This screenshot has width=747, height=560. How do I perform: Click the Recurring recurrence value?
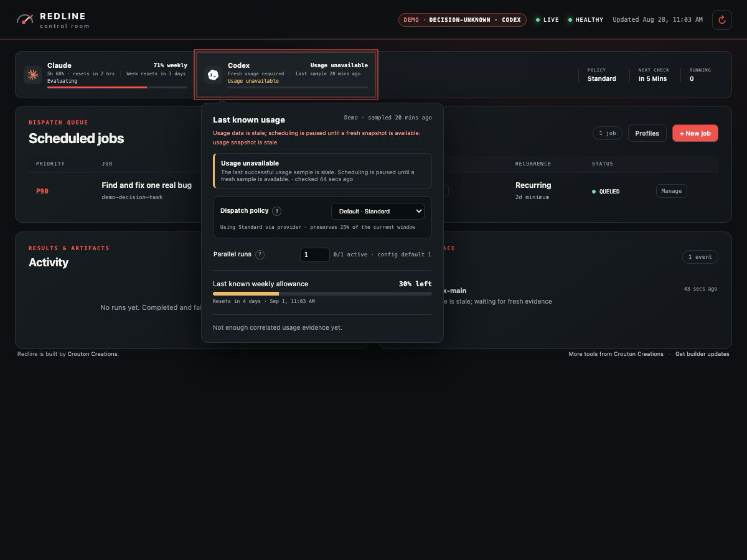(533, 185)
